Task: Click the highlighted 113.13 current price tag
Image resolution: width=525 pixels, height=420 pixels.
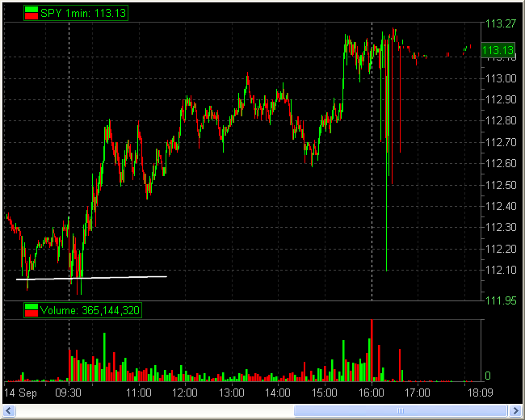Action: tap(498, 50)
